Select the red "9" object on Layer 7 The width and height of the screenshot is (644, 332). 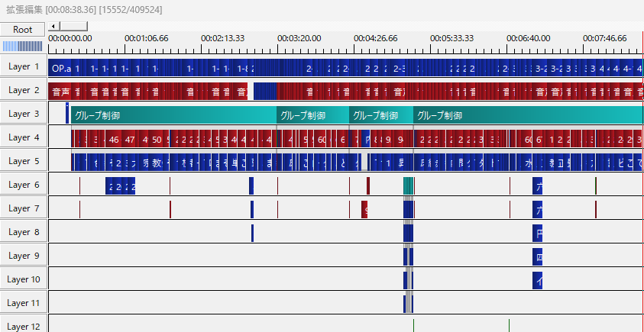click(364, 210)
